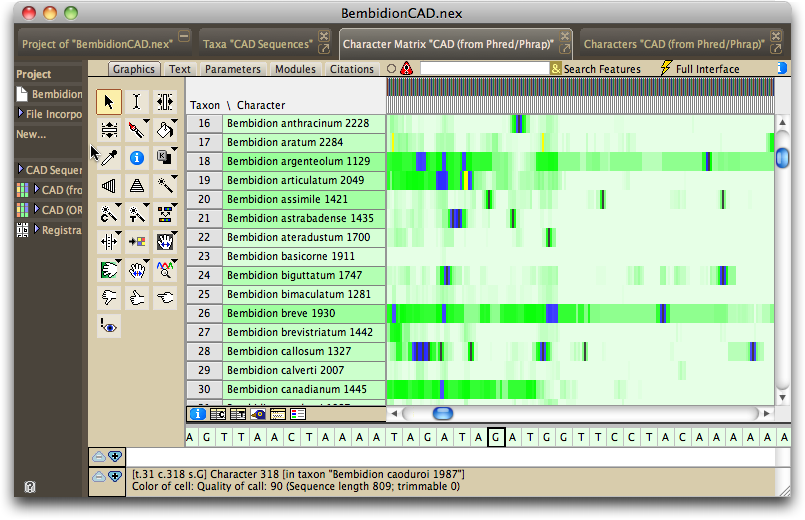Pick the eyedropper tool
The image size is (805, 520).
point(109,158)
